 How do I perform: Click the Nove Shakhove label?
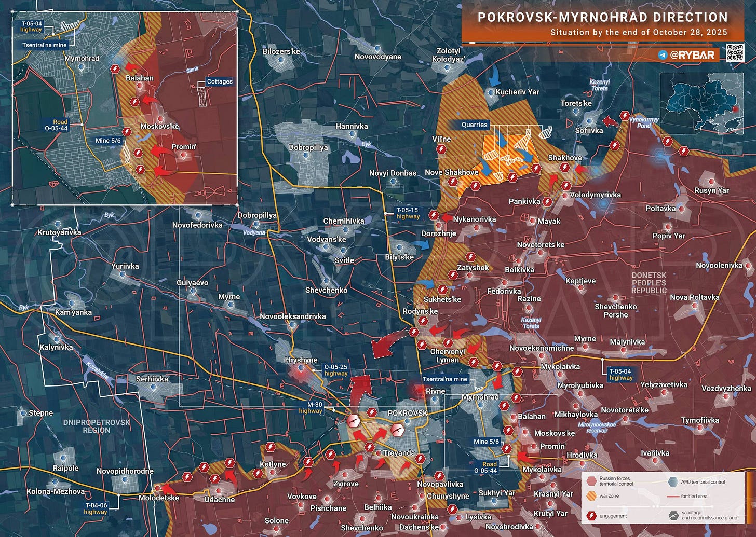(452, 173)
